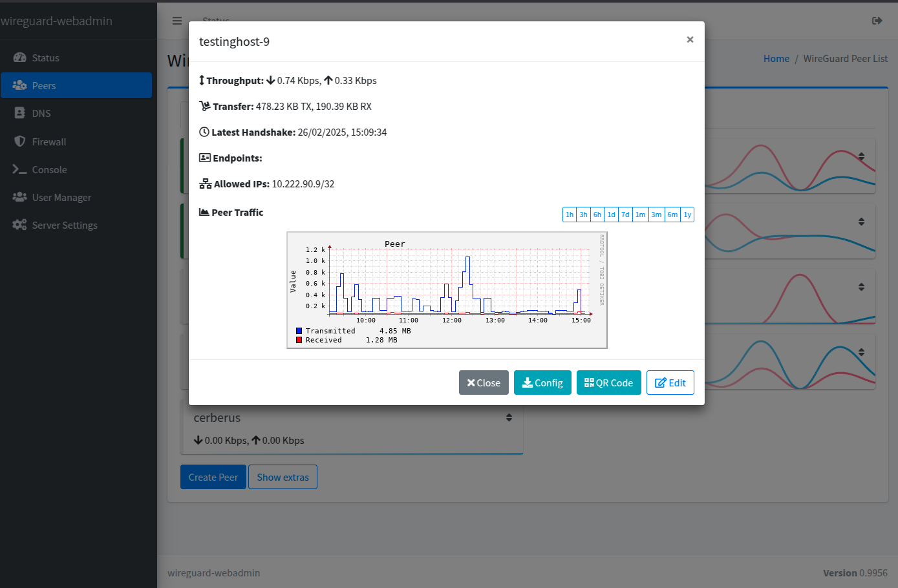The height and width of the screenshot is (588, 898).
Task: Click the hamburger sidebar toggle icon
Action: [176, 21]
